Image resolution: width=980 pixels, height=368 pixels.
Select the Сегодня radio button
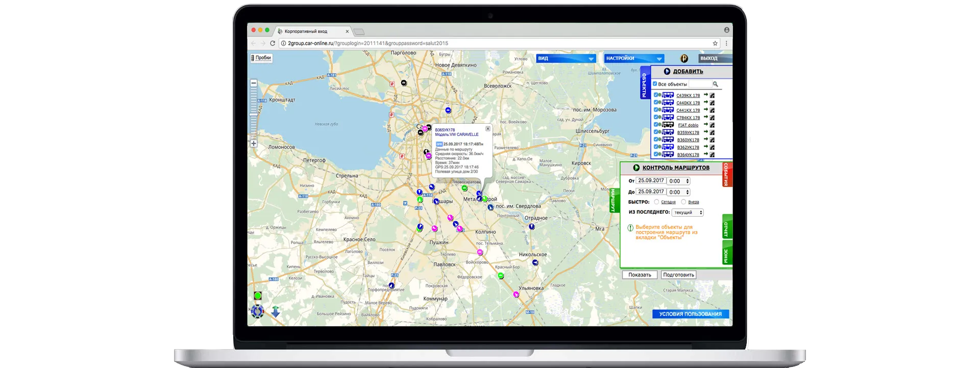point(656,202)
